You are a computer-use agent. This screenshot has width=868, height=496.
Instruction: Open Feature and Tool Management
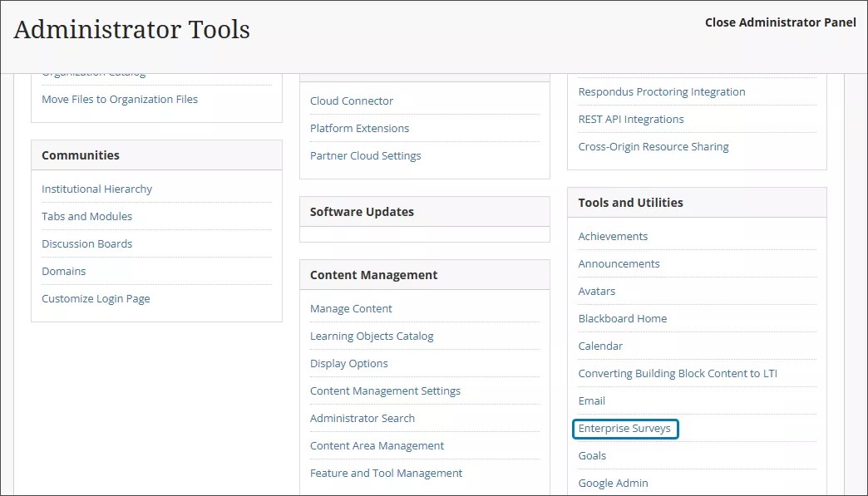pyautogui.click(x=386, y=473)
